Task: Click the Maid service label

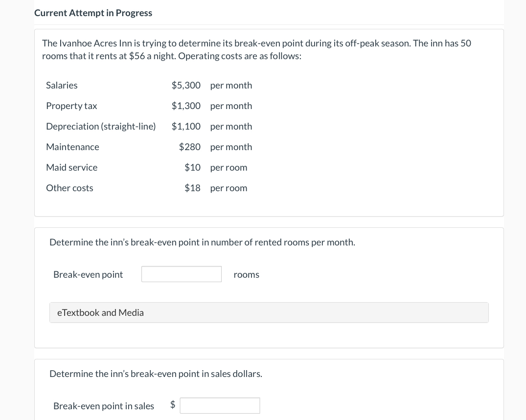Action: pyautogui.click(x=71, y=167)
